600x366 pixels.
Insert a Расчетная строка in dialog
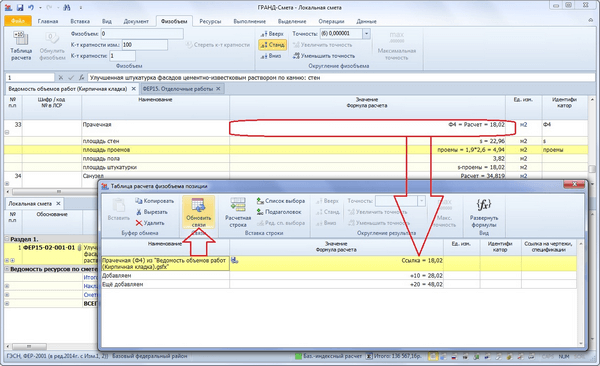coord(238,213)
